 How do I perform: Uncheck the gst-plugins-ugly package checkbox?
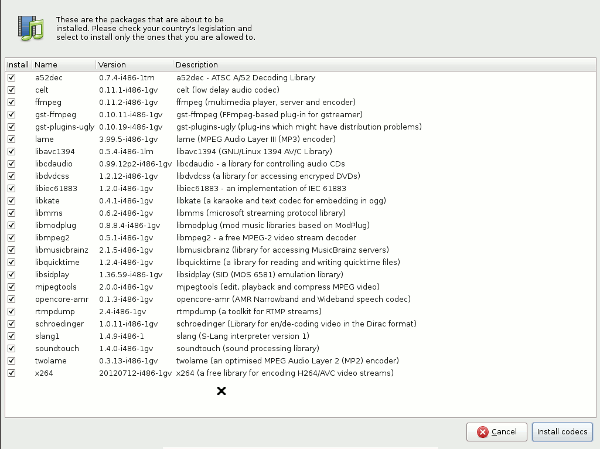pos(11,127)
